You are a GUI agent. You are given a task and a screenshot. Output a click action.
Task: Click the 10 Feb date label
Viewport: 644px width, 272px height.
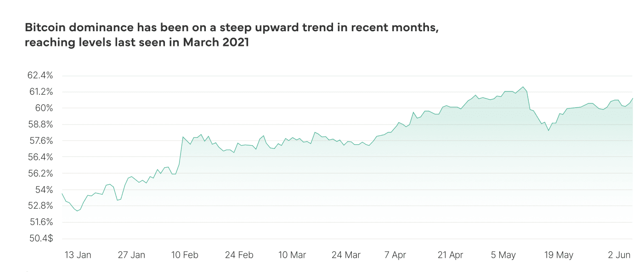[184, 255]
